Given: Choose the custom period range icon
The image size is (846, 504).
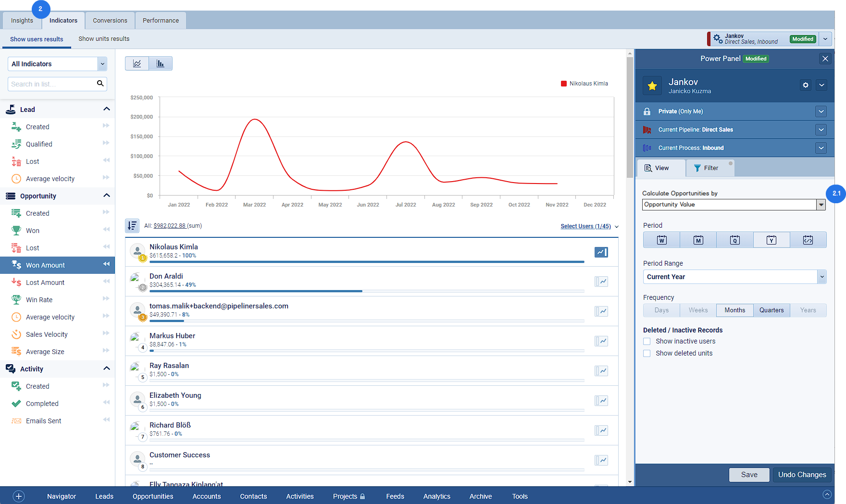Looking at the screenshot, I should pyautogui.click(x=808, y=240).
